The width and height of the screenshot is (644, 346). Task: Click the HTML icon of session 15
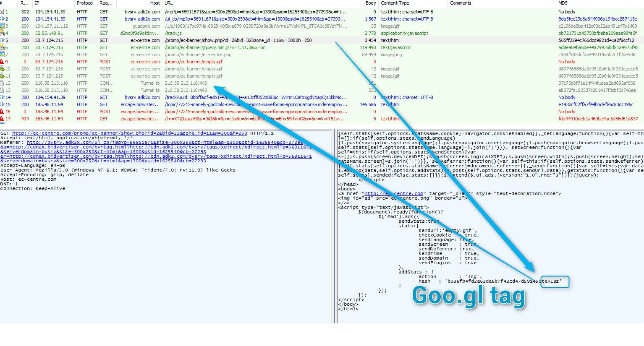2,104
